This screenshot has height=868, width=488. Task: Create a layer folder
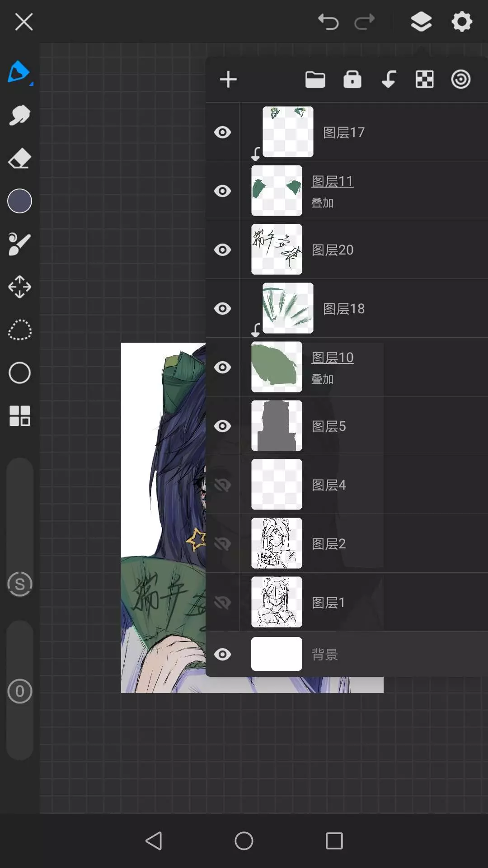coord(315,80)
